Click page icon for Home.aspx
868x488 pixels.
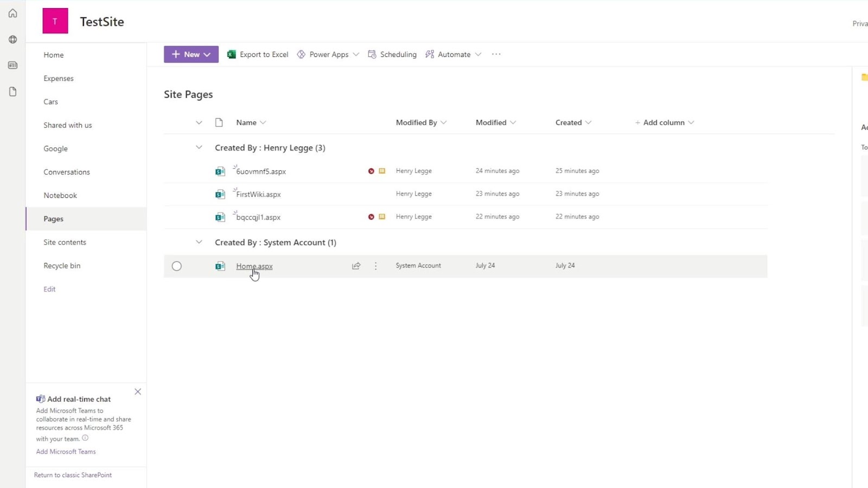coord(220,266)
